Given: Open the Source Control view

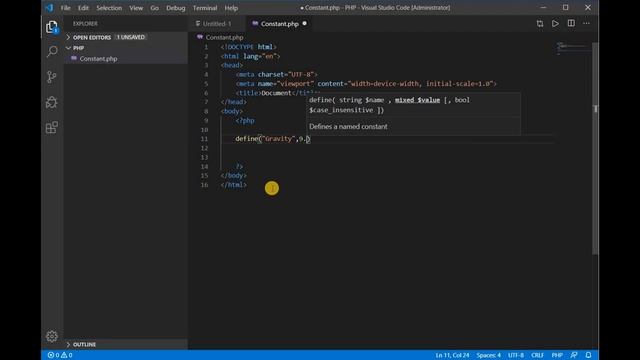Looking at the screenshot, I should coord(52,77).
